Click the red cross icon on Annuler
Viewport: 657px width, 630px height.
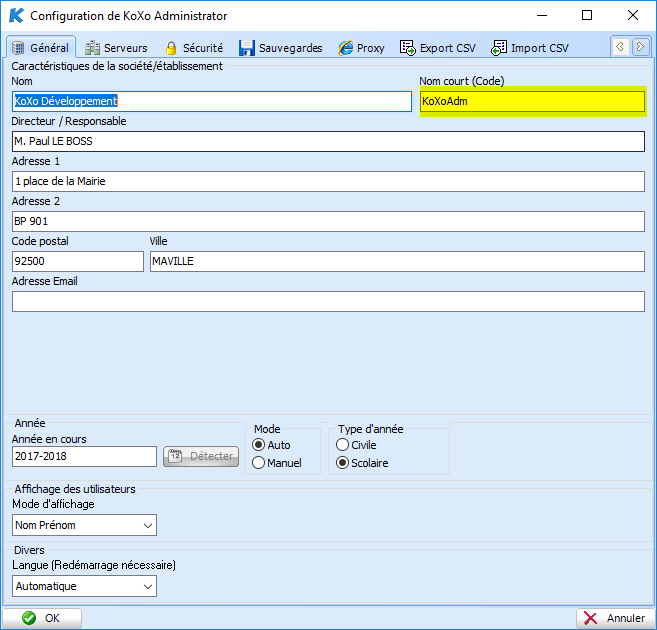[x=590, y=618]
